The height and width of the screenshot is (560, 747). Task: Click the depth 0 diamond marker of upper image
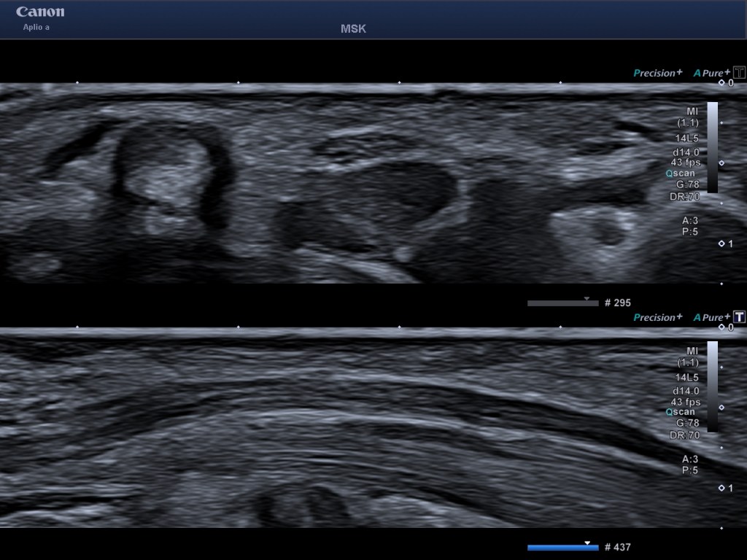(721, 83)
